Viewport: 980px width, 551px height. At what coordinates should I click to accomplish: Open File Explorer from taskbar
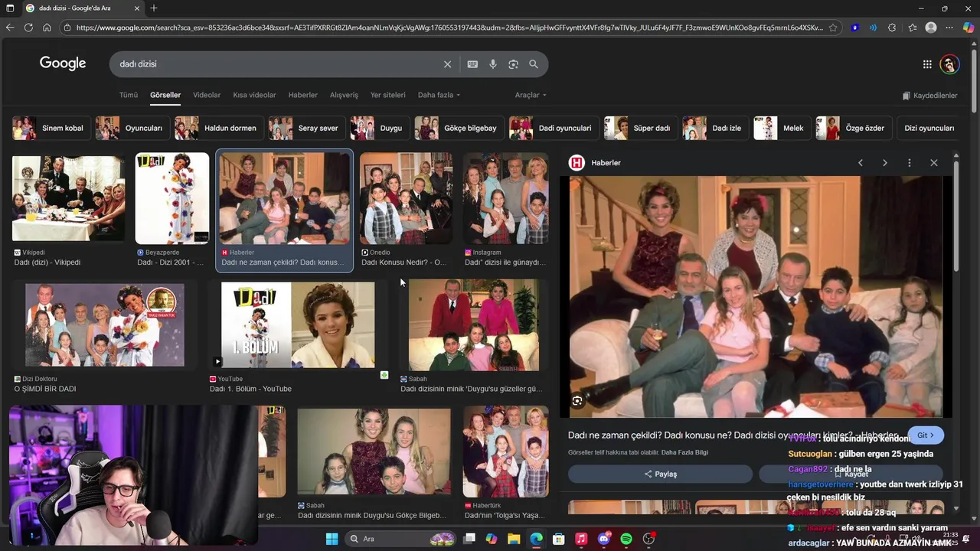514,539
